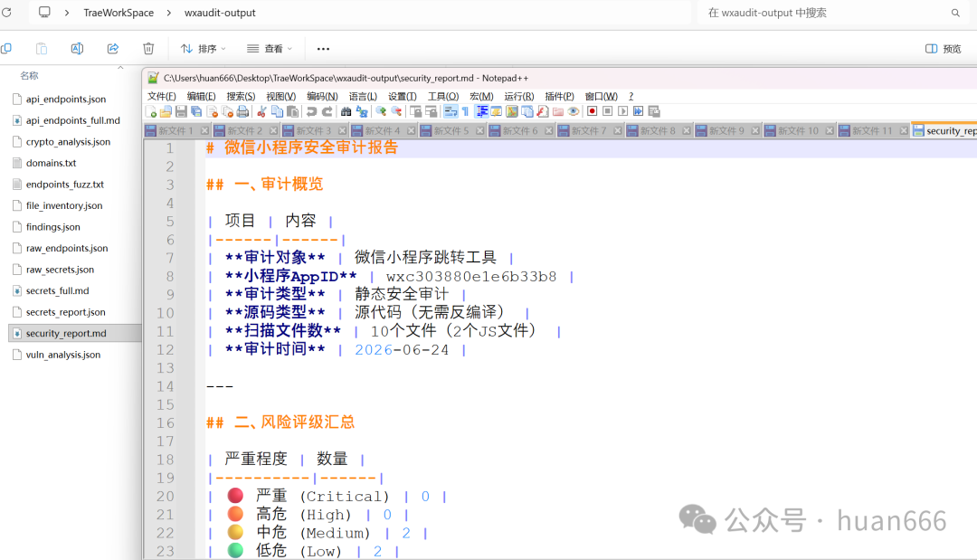Open the 搜索(S) menu
977x560 pixels.
pyautogui.click(x=241, y=96)
